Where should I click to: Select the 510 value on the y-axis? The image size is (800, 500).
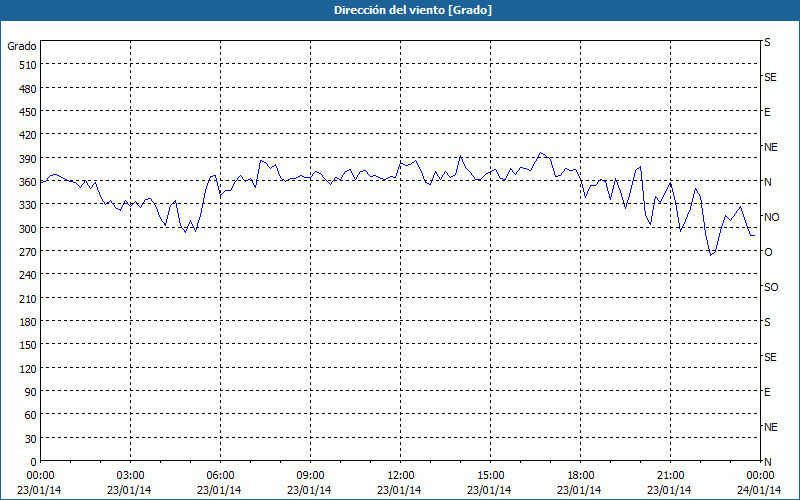click(28, 65)
